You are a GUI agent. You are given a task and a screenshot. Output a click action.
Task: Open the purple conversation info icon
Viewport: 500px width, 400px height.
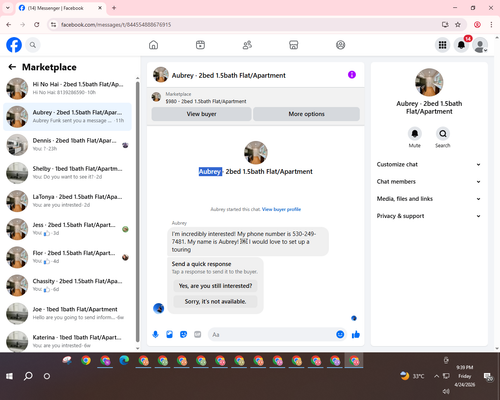click(x=352, y=75)
